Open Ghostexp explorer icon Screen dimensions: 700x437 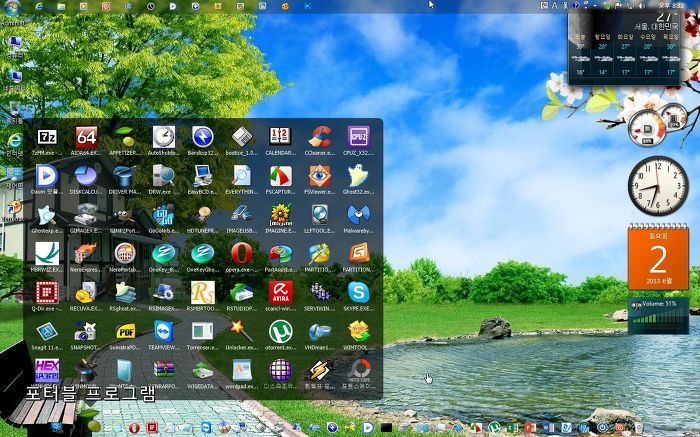tap(47, 215)
